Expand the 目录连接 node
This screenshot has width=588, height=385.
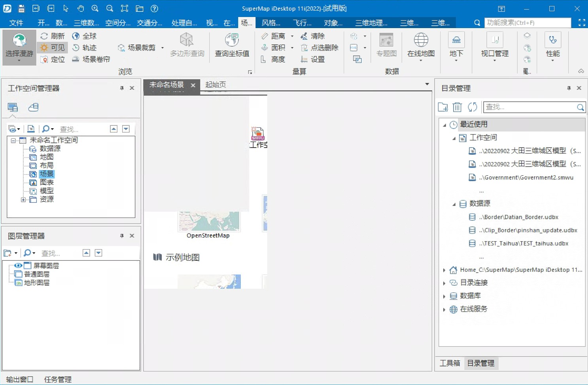click(444, 283)
